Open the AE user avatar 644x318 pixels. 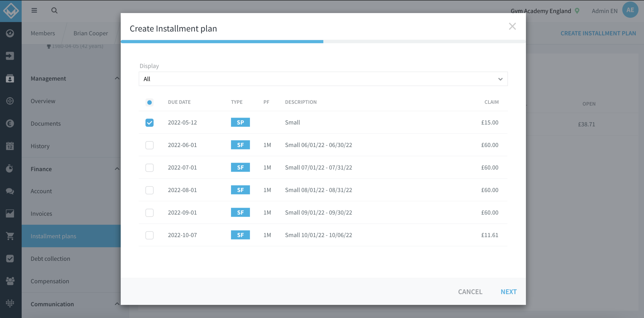coord(630,10)
